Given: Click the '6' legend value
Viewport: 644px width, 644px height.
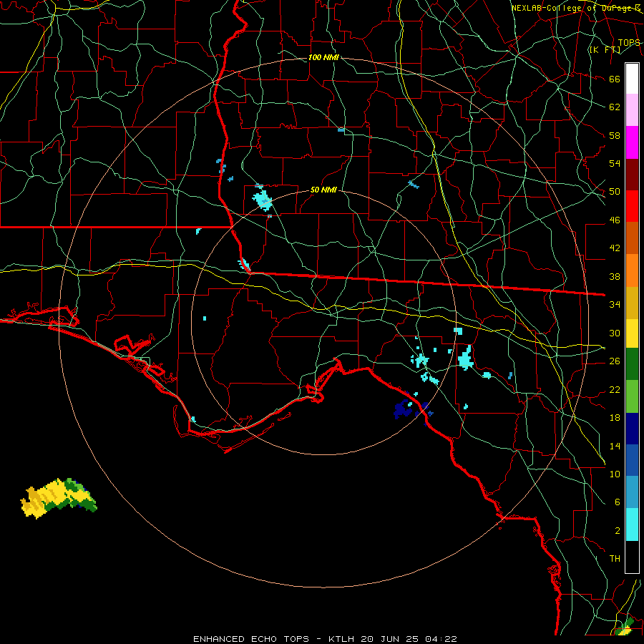Looking at the screenshot, I should (617, 502).
